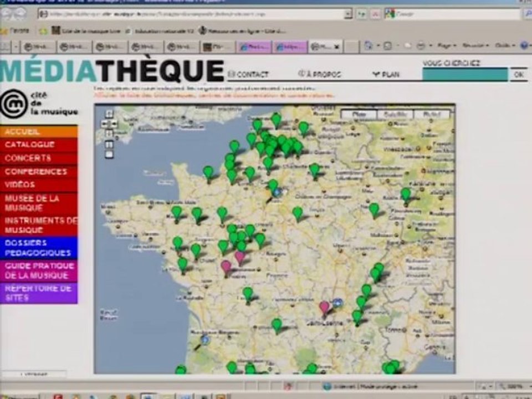Image resolution: width=532 pixels, height=399 pixels.
Task: Select the VIDEOS menu item
Action: tap(39, 185)
